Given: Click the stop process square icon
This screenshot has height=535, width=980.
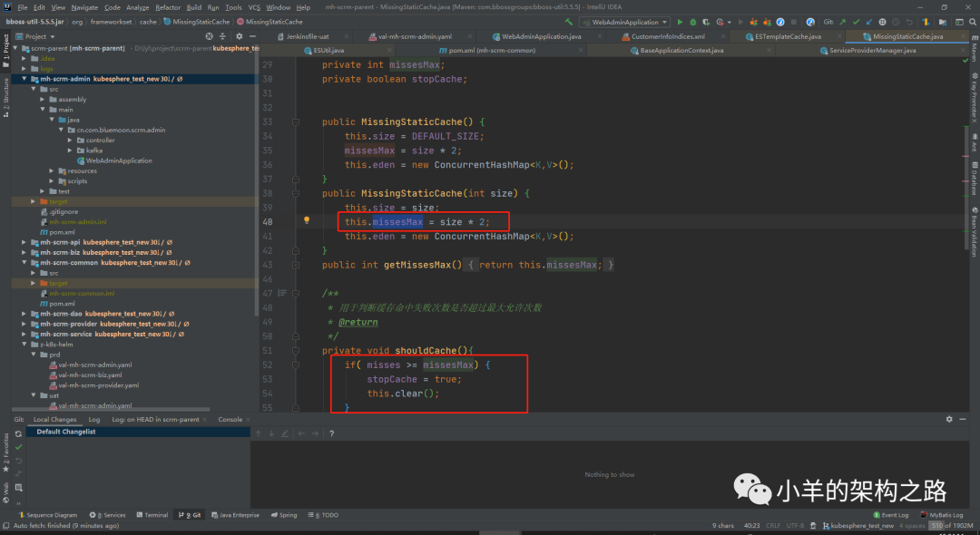Looking at the screenshot, I should [794, 22].
